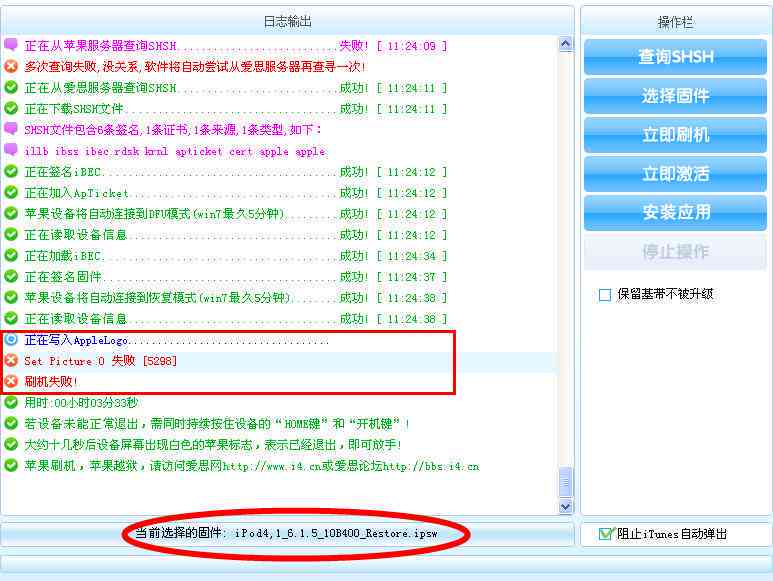Click the 日志输出 panel header
The height and width of the screenshot is (581, 773).
pyautogui.click(x=287, y=22)
